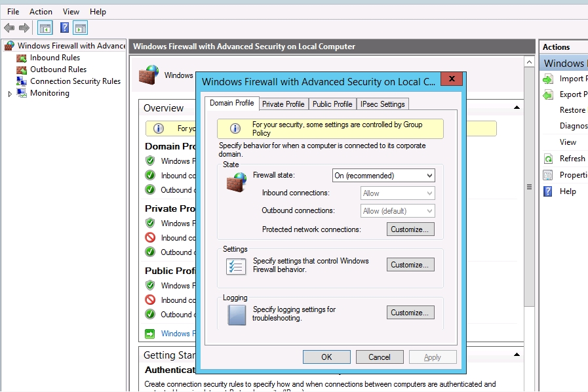The width and height of the screenshot is (588, 392).
Task: Select the Domain Profile tab
Action: (232, 103)
